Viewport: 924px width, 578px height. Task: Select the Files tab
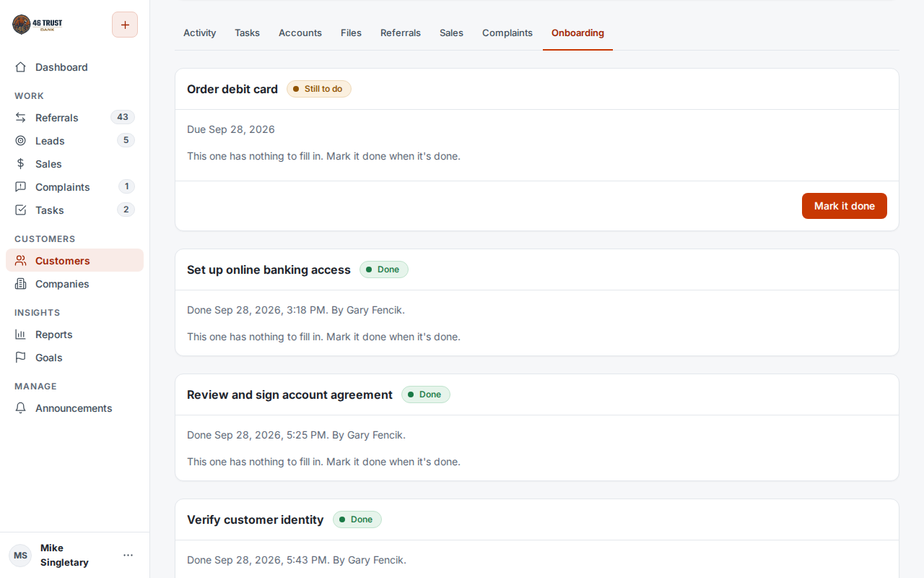351,33
